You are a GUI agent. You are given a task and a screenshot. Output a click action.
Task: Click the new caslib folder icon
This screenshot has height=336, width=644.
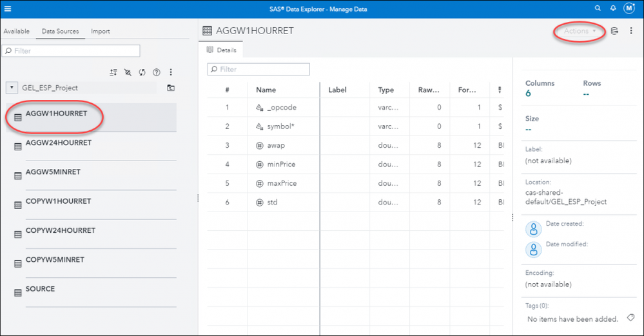point(171,88)
